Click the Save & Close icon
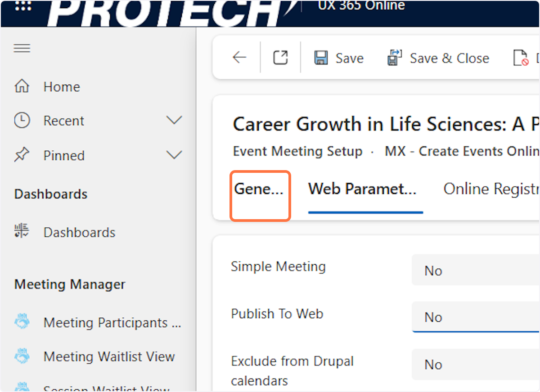Viewport: 540px width, 392px height. click(395, 58)
